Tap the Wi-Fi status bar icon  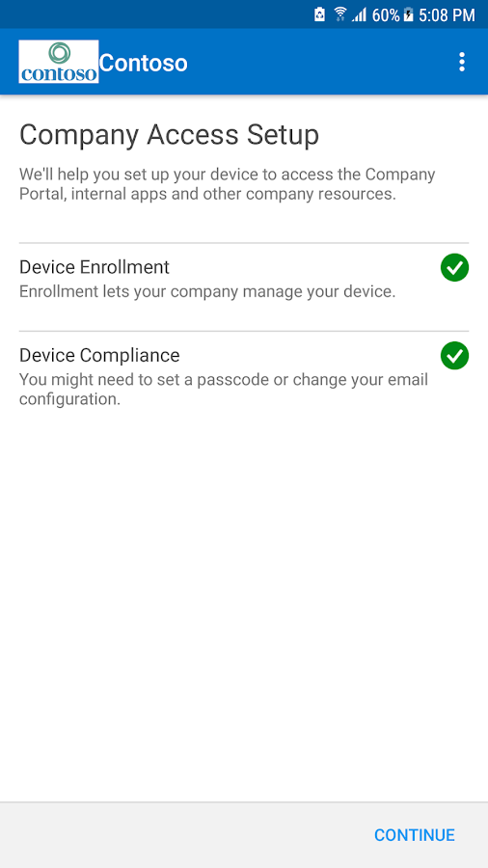(x=340, y=14)
